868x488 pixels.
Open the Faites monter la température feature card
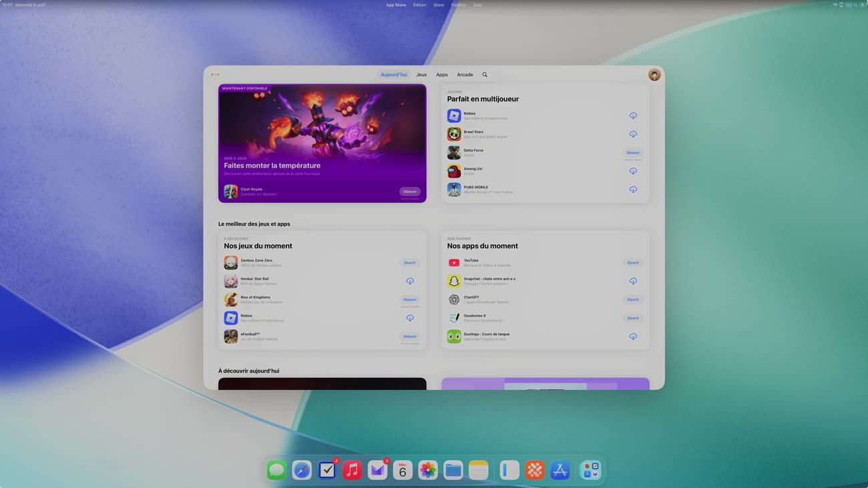[x=322, y=143]
